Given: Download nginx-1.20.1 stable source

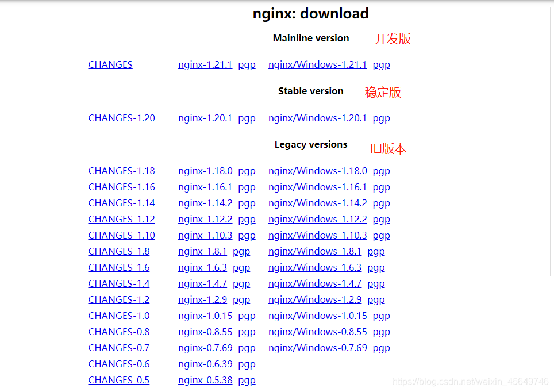Looking at the screenshot, I should 205,118.
